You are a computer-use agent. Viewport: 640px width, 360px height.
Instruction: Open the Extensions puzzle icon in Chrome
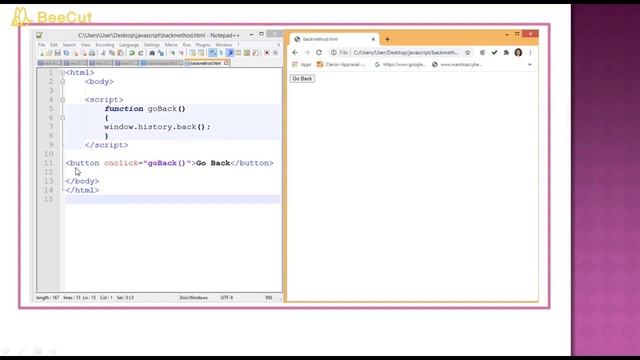pyautogui.click(x=506, y=53)
